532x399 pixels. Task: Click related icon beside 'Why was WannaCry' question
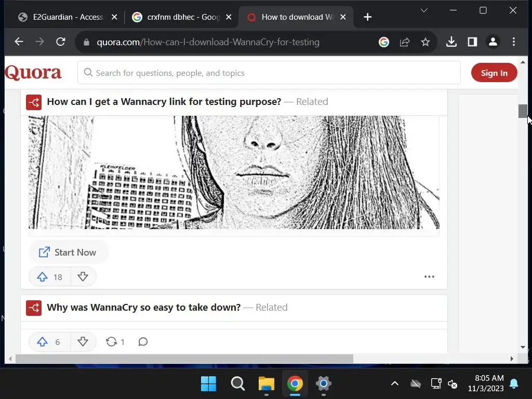pyautogui.click(x=34, y=308)
